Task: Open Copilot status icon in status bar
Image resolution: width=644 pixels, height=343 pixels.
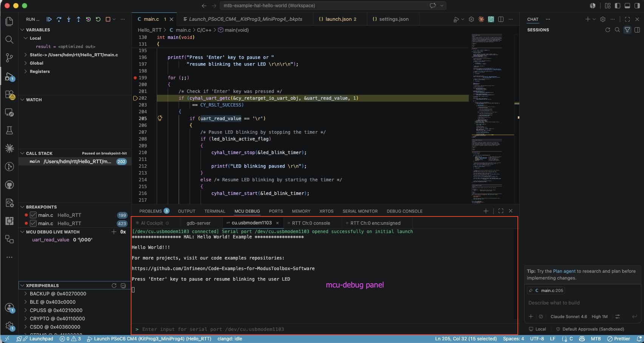Action: point(582,339)
